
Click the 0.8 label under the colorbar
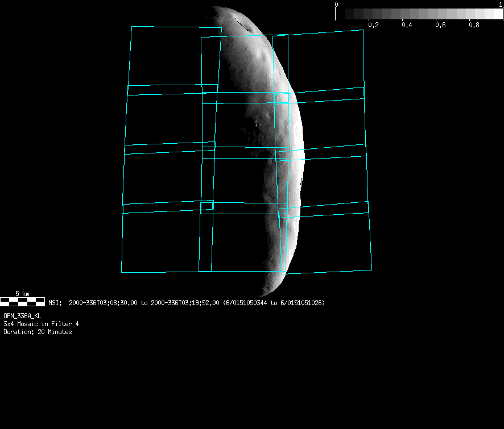(473, 26)
